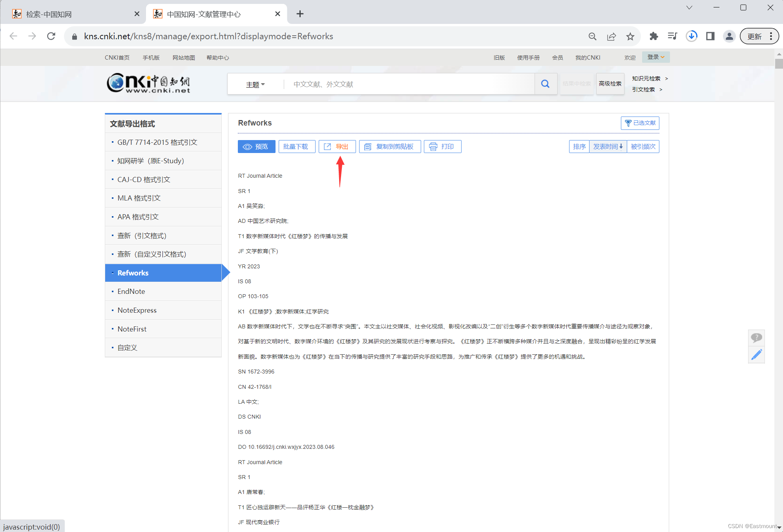This screenshot has width=783, height=532.
Task: Open the 旧版 link
Action: pos(499,58)
